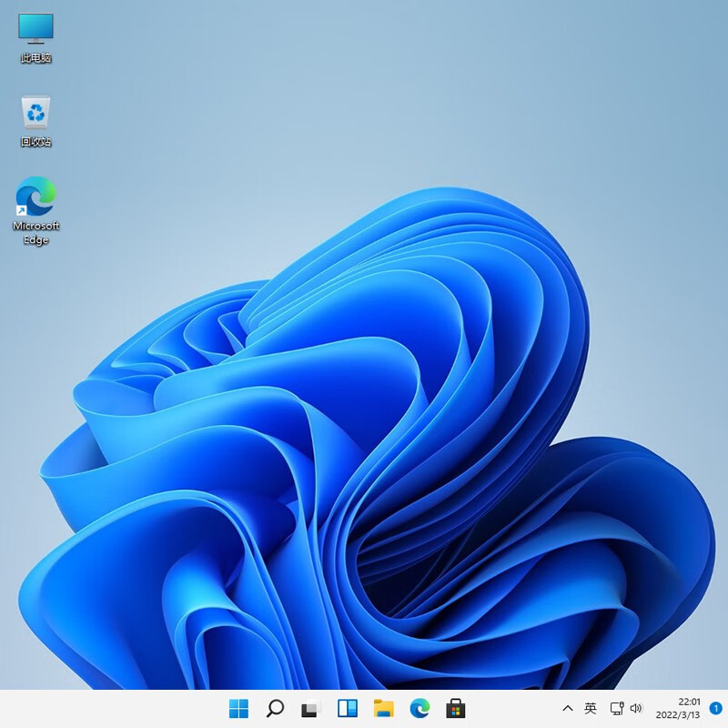Open the Start menu
Screen dimensions: 728x728
pyautogui.click(x=240, y=708)
